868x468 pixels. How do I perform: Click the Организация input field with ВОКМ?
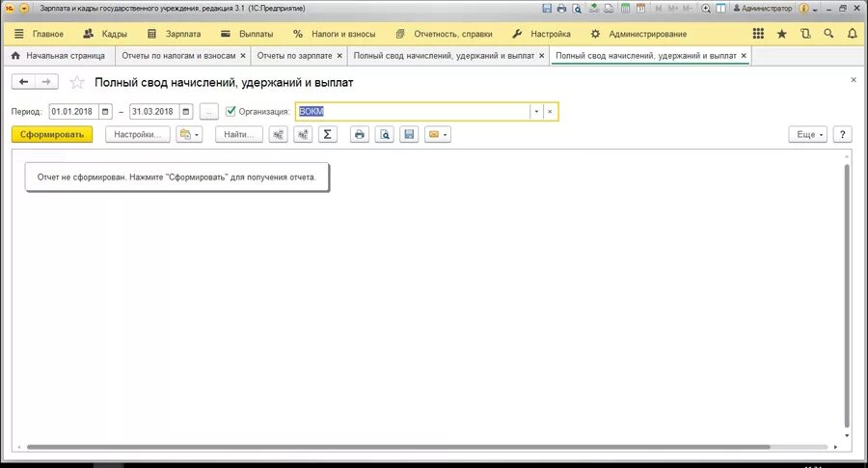point(413,111)
